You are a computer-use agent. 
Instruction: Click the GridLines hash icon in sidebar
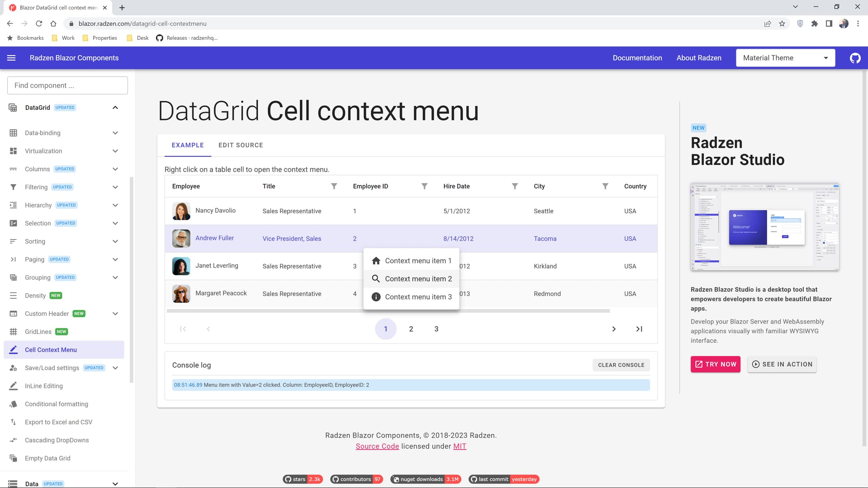click(13, 332)
